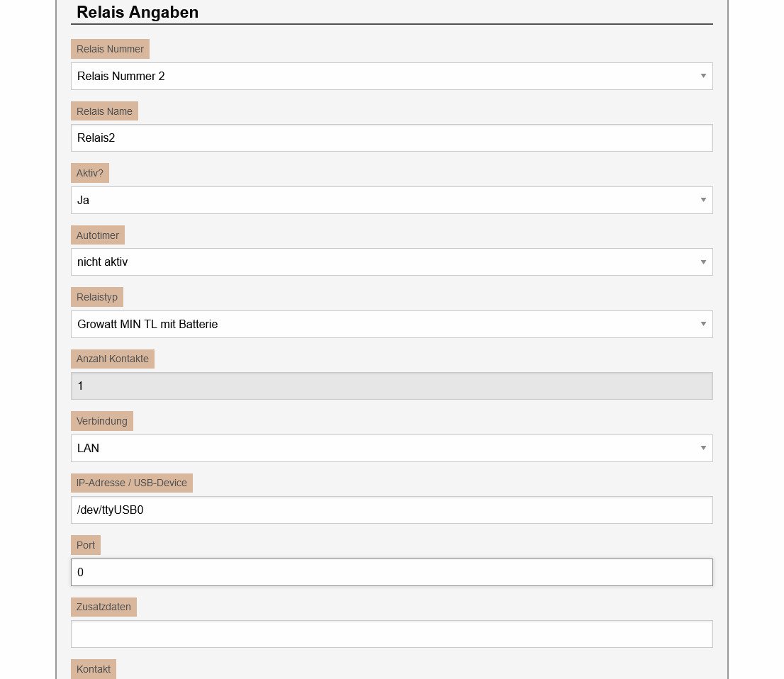This screenshot has height=679, width=784.
Task: Click the Anzahl Kontakte field
Action: click(391, 386)
